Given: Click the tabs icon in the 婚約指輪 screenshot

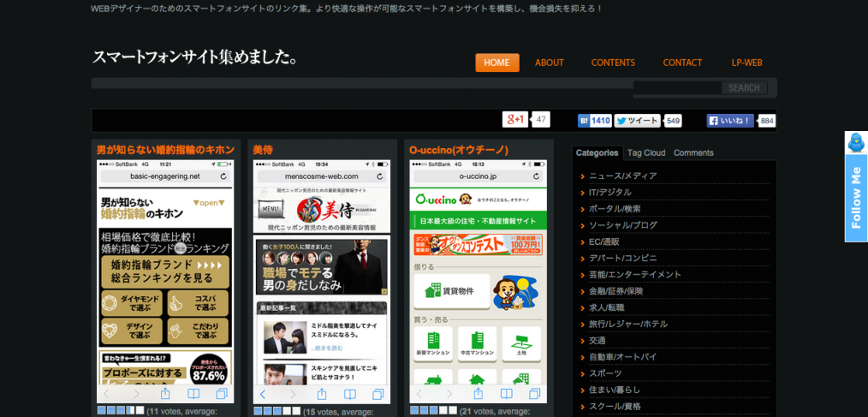Looking at the screenshot, I should tap(222, 394).
